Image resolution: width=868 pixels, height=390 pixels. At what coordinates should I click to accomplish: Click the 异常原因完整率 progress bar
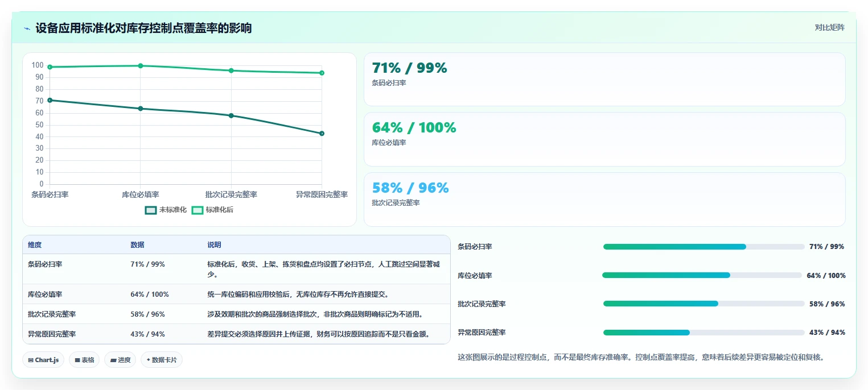pyautogui.click(x=704, y=333)
